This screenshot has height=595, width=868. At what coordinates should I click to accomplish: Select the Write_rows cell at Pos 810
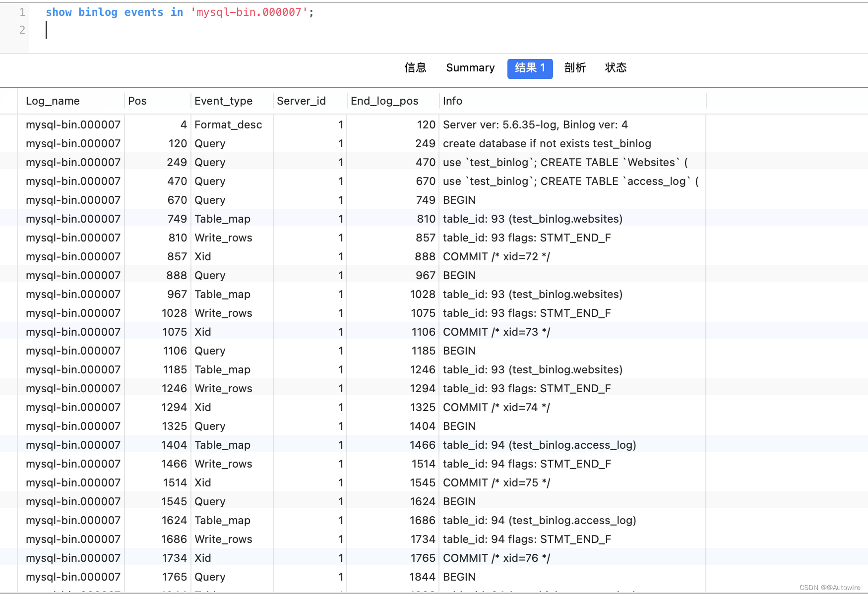(232, 238)
